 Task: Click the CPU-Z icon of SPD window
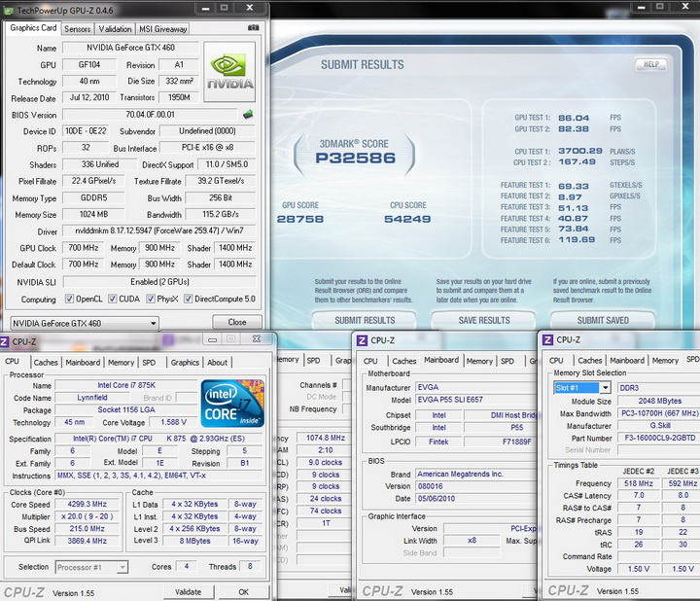click(547, 340)
